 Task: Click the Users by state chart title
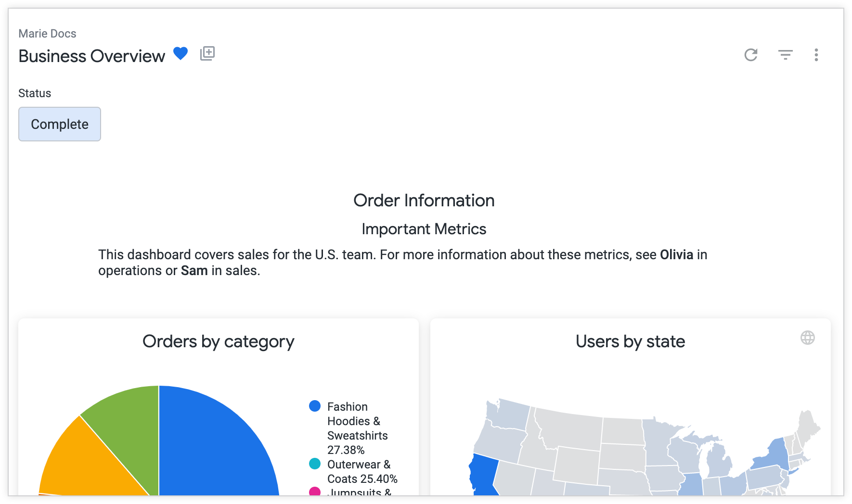coord(630,341)
